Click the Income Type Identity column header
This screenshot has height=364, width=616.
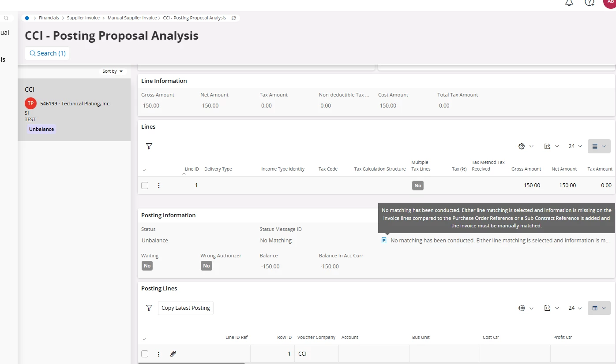click(283, 169)
